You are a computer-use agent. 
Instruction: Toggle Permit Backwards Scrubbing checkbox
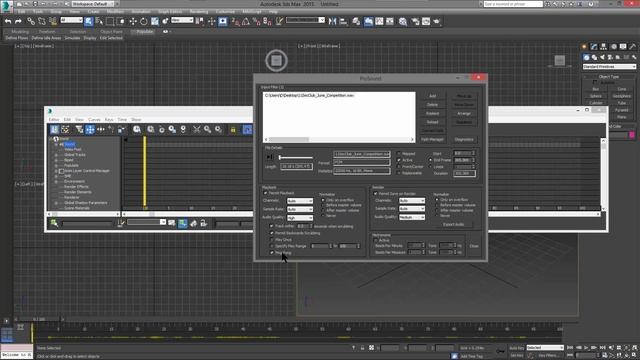272,233
